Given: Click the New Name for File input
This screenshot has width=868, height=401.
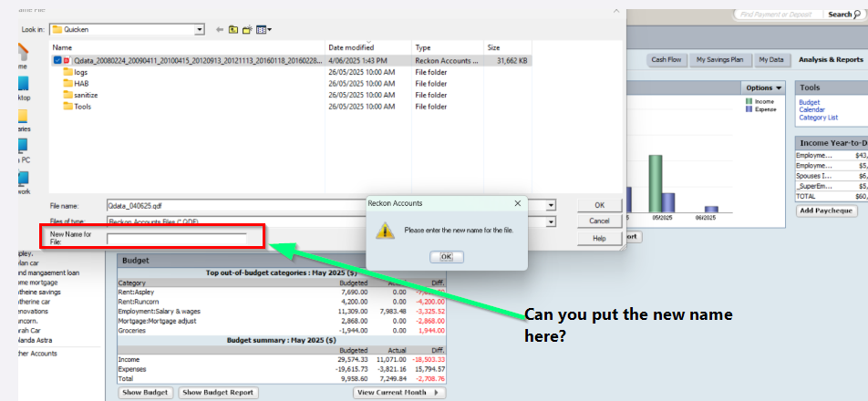Looking at the screenshot, I should [177, 239].
